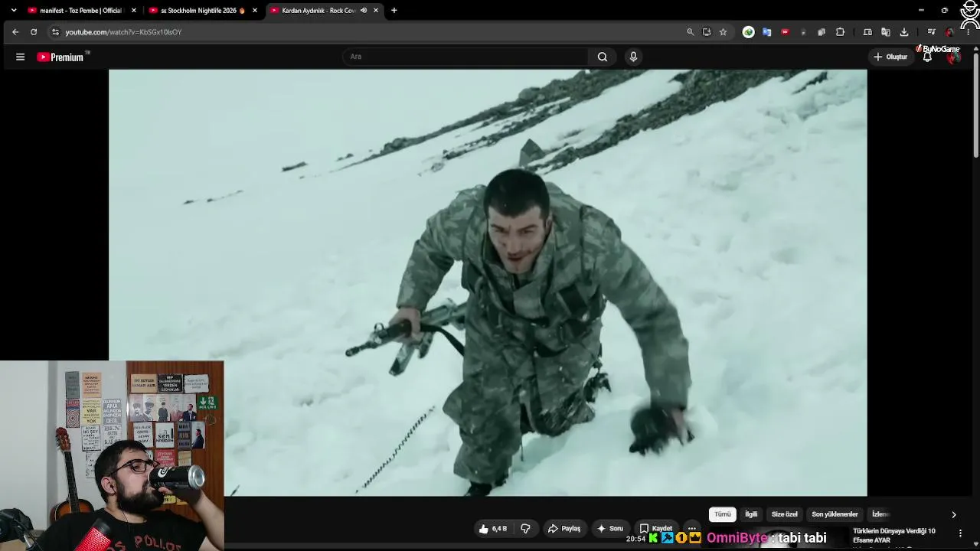Select the Tümü filter chip
The height and width of the screenshot is (551, 980).
point(723,514)
